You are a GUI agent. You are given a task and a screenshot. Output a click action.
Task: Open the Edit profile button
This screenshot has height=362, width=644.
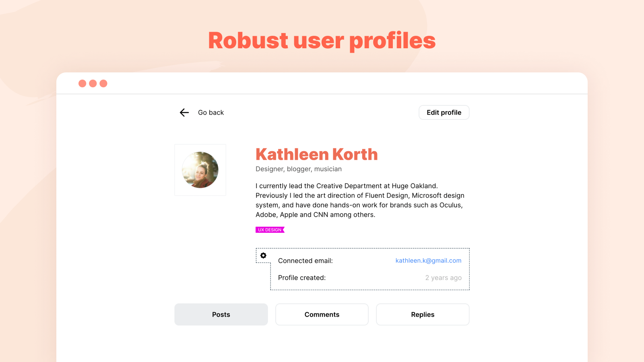tap(444, 113)
